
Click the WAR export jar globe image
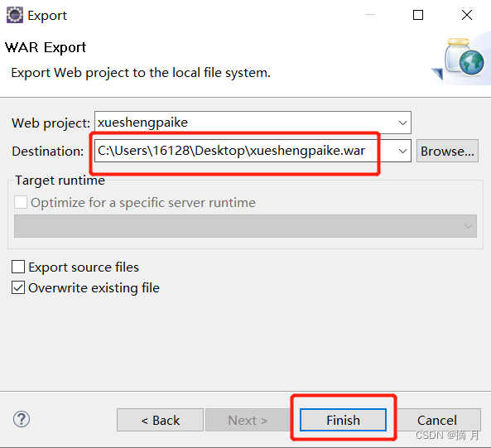(460, 59)
